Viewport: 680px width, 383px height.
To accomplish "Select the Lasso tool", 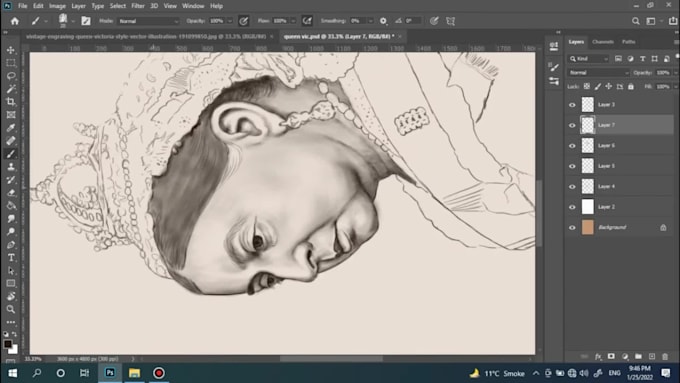I will pyautogui.click(x=11, y=76).
